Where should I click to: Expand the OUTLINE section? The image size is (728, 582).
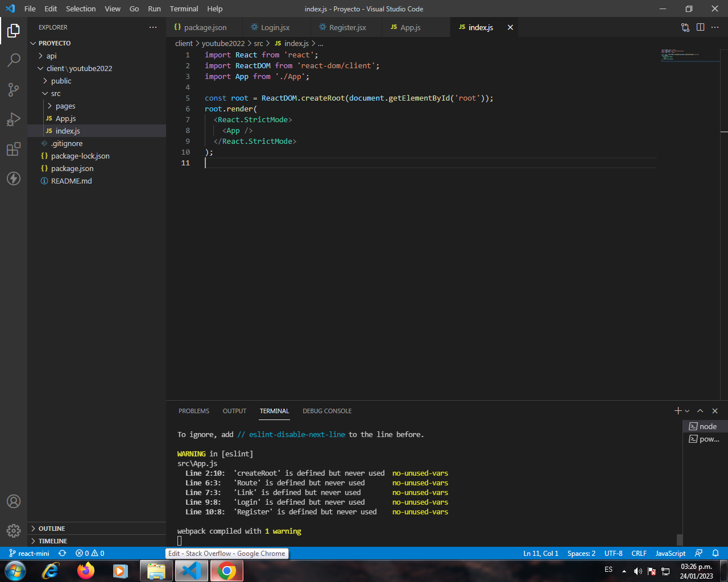[x=97, y=529]
